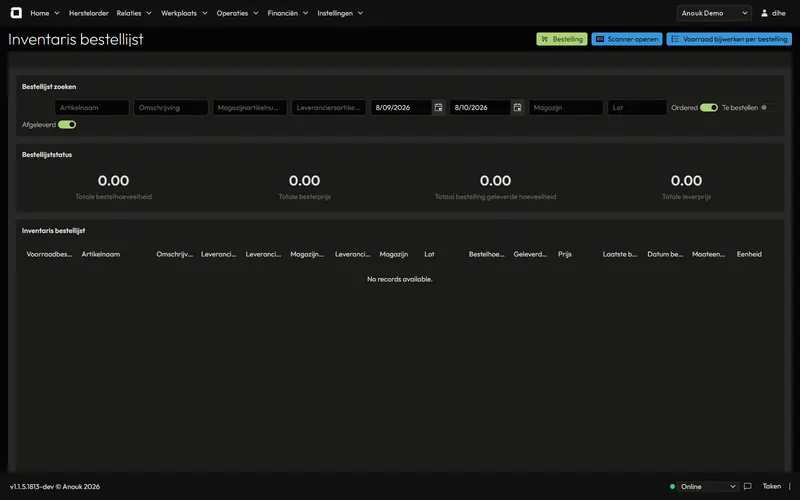Focus the Magazijnartikelnummer search field
The height and width of the screenshot is (500, 800).
tap(250, 108)
